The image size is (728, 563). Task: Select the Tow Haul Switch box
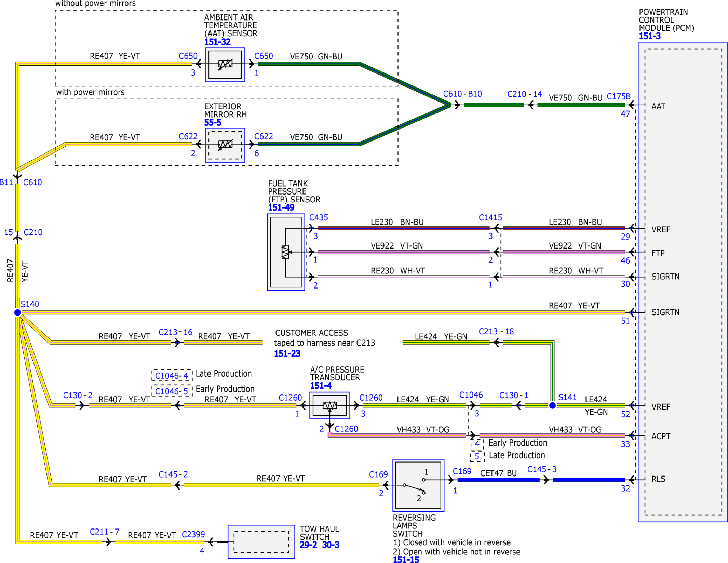261,542
